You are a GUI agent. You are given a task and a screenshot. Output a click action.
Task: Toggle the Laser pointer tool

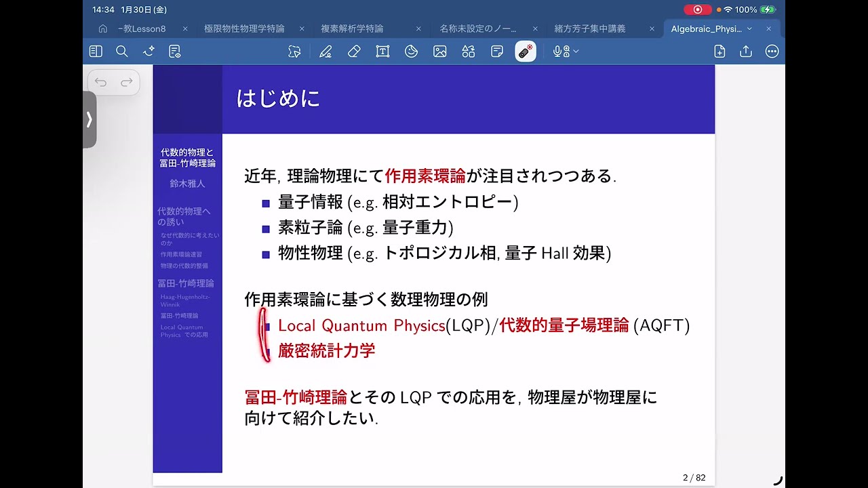tap(526, 52)
